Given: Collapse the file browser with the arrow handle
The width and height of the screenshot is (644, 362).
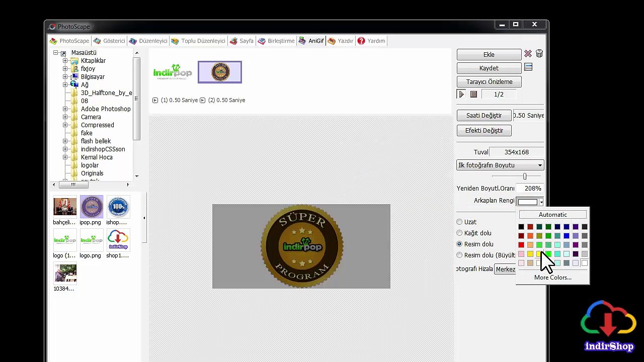Looking at the screenshot, I should [144, 218].
